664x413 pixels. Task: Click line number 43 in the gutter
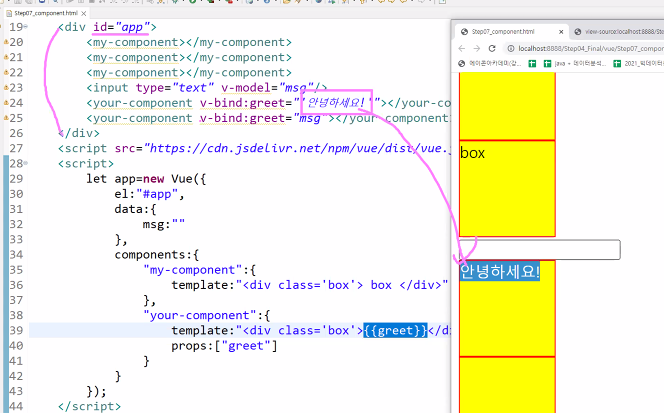point(16,391)
